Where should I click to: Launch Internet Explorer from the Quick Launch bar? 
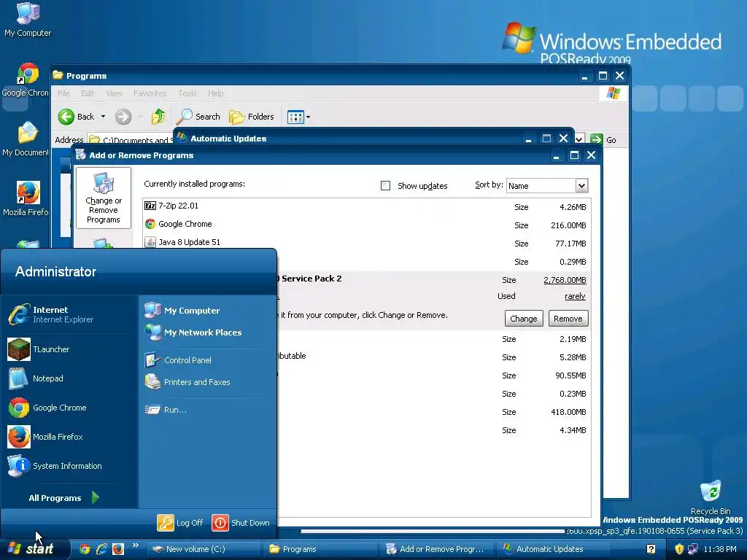click(x=101, y=549)
